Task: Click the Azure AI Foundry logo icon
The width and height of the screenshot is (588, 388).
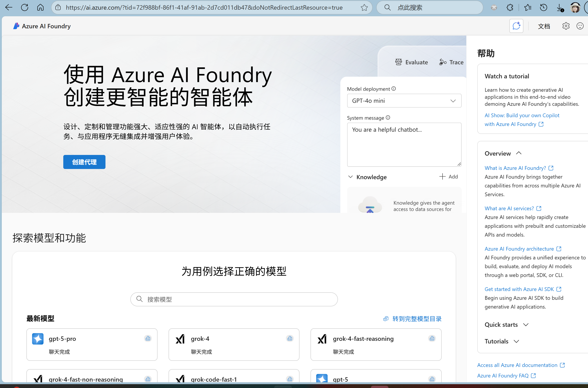Action: pyautogui.click(x=16, y=26)
